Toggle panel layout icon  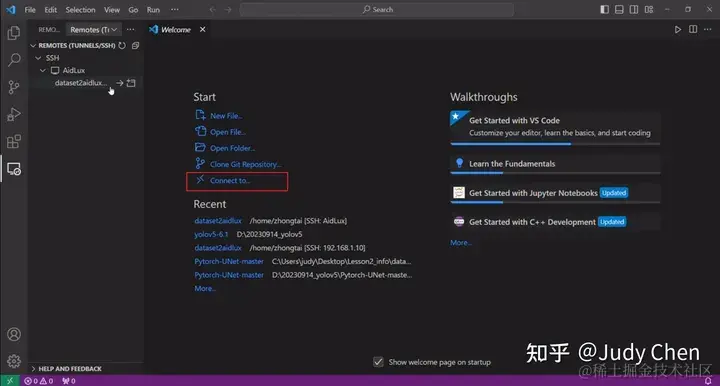pos(619,9)
